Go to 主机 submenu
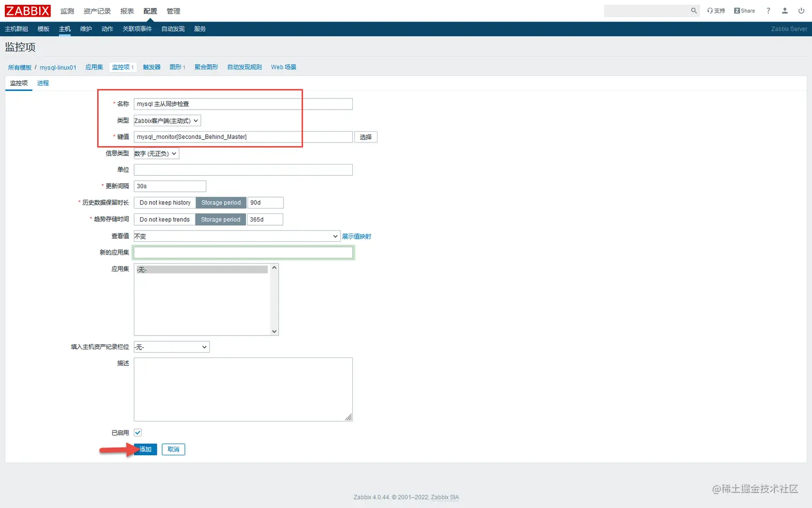 point(65,29)
